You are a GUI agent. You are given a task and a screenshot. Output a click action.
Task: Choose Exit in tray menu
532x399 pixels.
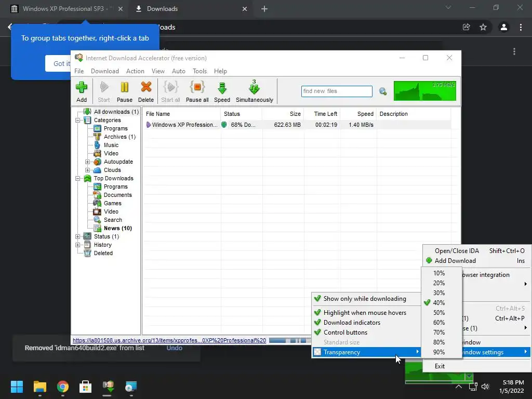[477, 366]
